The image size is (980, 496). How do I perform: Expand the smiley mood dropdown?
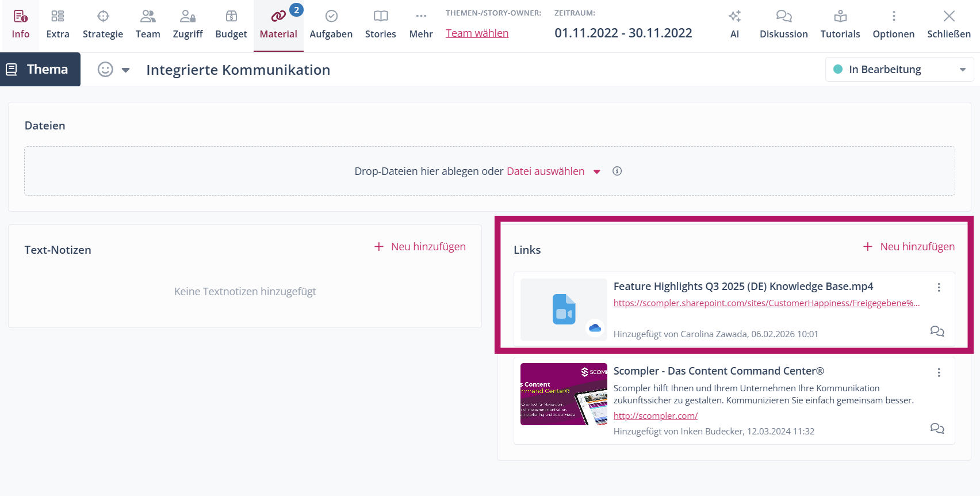pyautogui.click(x=125, y=70)
